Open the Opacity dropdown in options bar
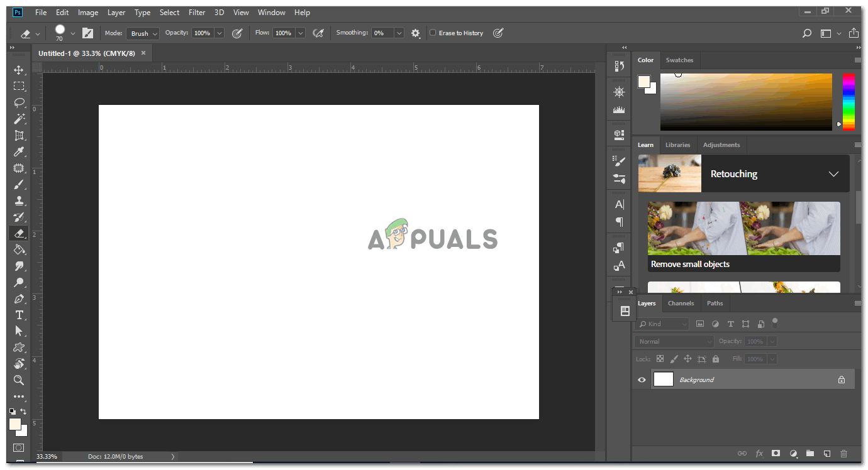This screenshot has height=470, width=868. tap(219, 33)
